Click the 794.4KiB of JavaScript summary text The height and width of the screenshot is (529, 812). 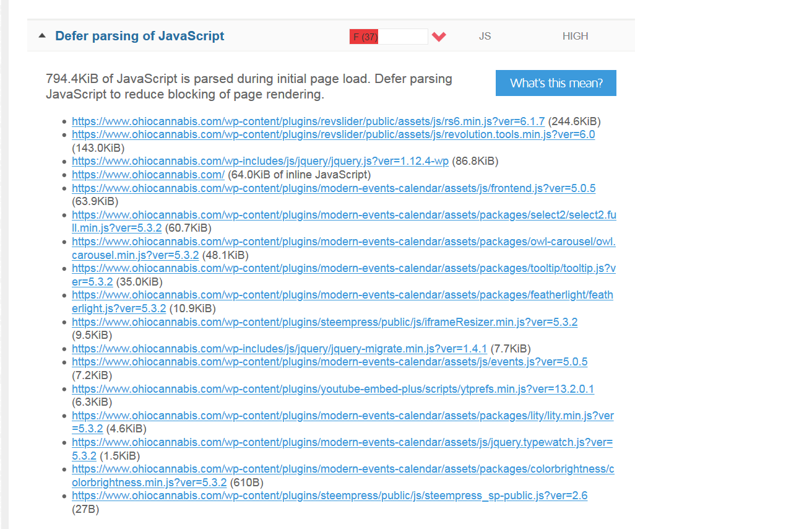(249, 87)
